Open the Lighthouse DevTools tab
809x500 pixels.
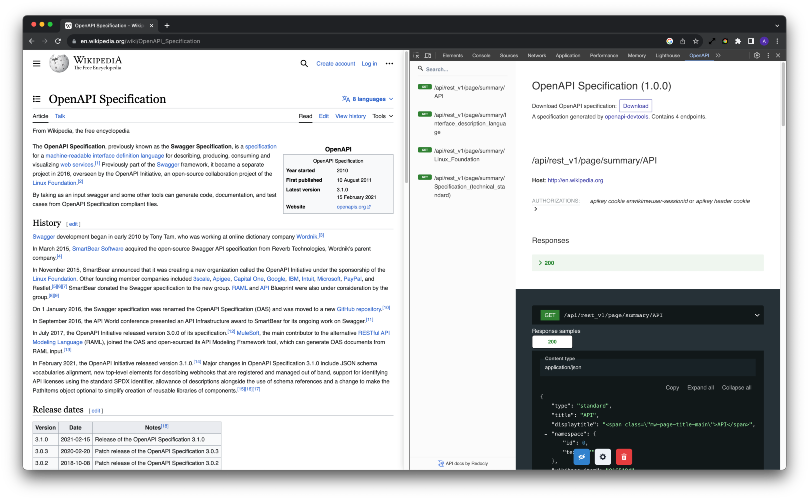pyautogui.click(x=668, y=55)
